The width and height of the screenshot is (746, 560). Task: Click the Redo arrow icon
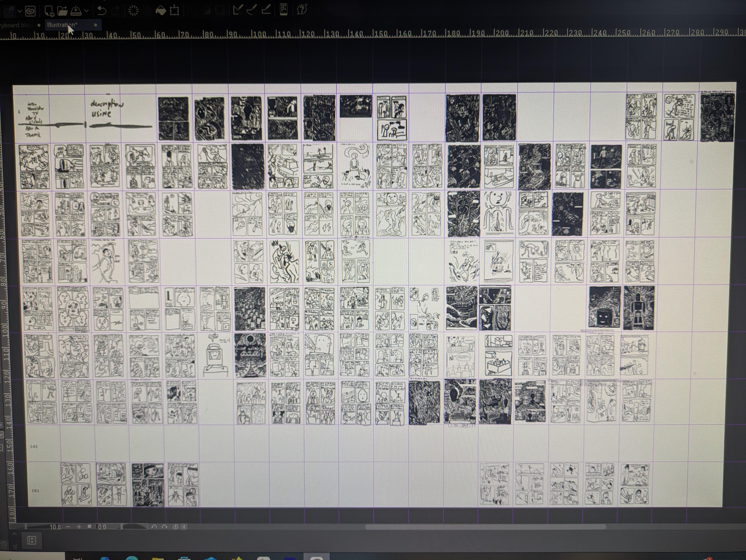pos(116,11)
